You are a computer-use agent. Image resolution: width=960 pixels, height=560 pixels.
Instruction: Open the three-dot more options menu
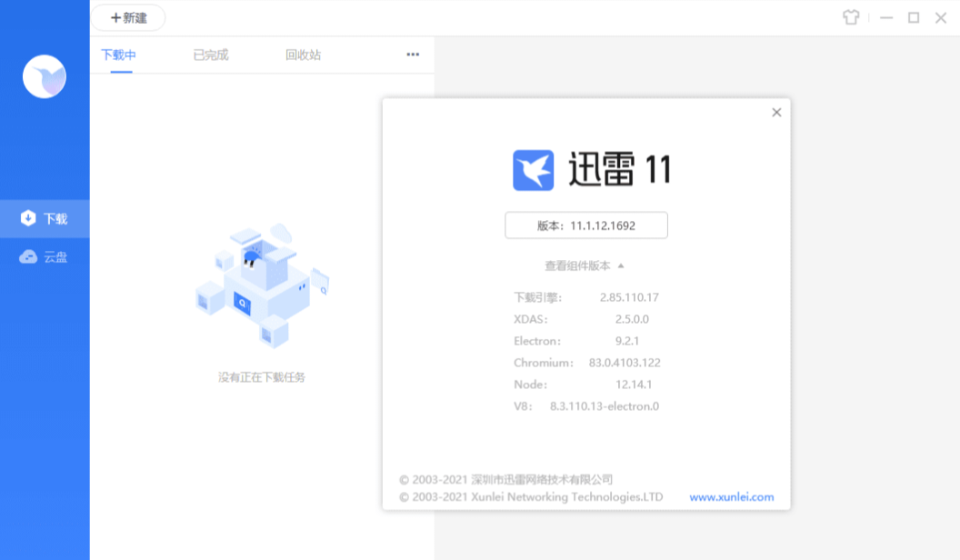[x=414, y=55]
